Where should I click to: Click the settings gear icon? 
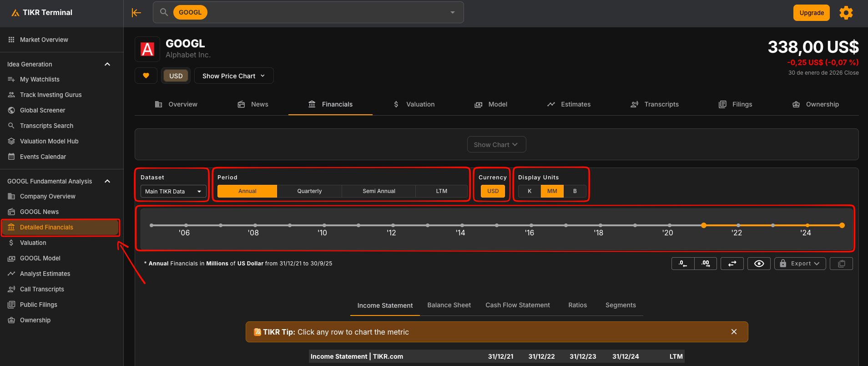[x=846, y=13]
